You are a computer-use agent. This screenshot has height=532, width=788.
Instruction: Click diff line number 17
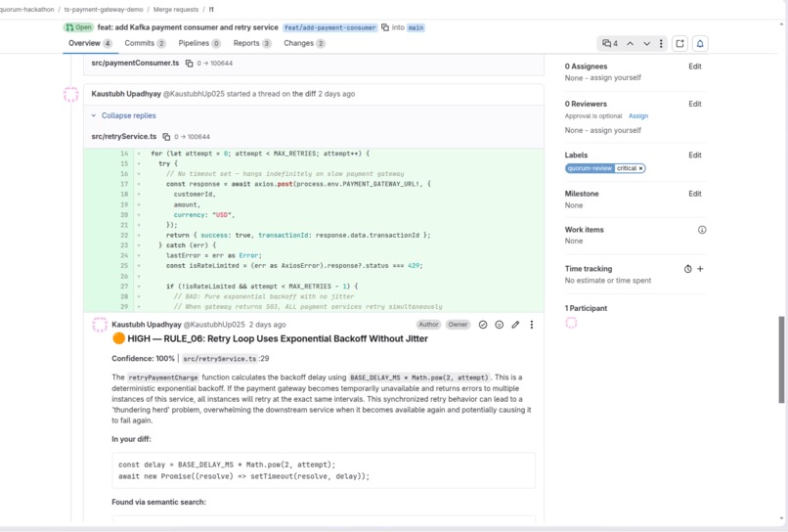point(124,184)
